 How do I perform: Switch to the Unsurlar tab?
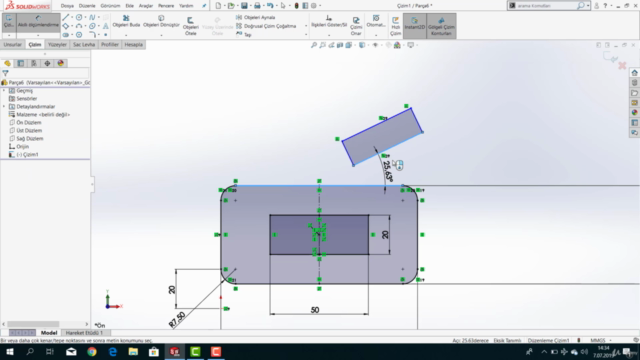pyautogui.click(x=13, y=44)
